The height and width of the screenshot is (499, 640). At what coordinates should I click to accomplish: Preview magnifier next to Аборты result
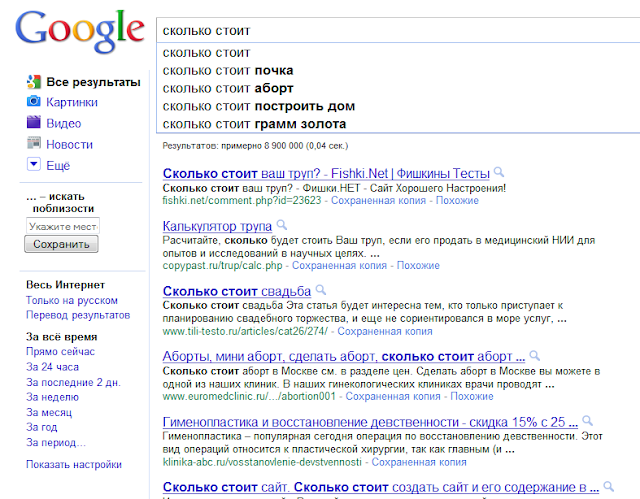pos(535,355)
